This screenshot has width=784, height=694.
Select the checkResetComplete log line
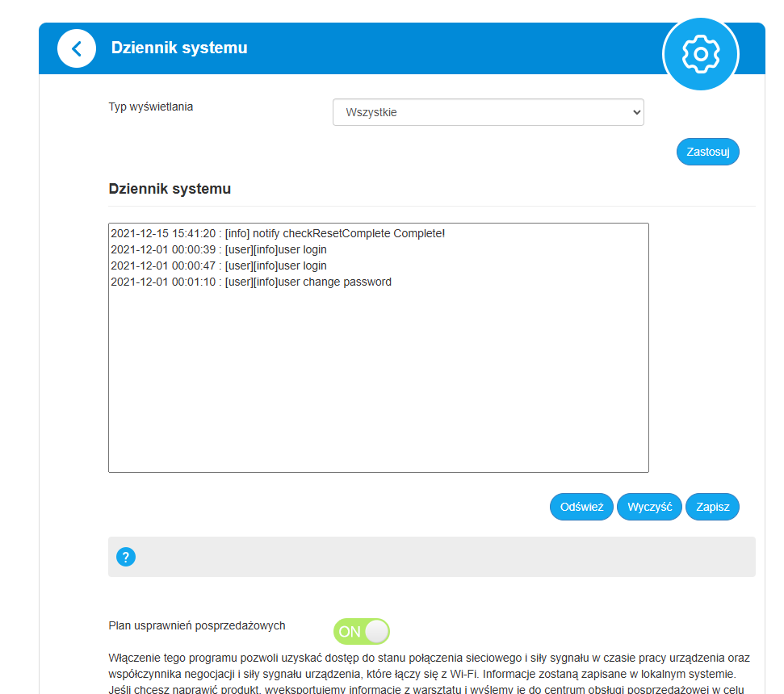point(278,233)
